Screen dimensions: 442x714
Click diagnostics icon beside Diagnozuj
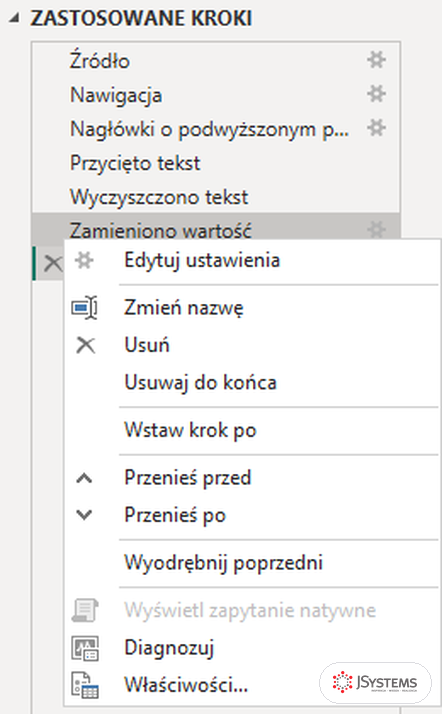point(85,648)
